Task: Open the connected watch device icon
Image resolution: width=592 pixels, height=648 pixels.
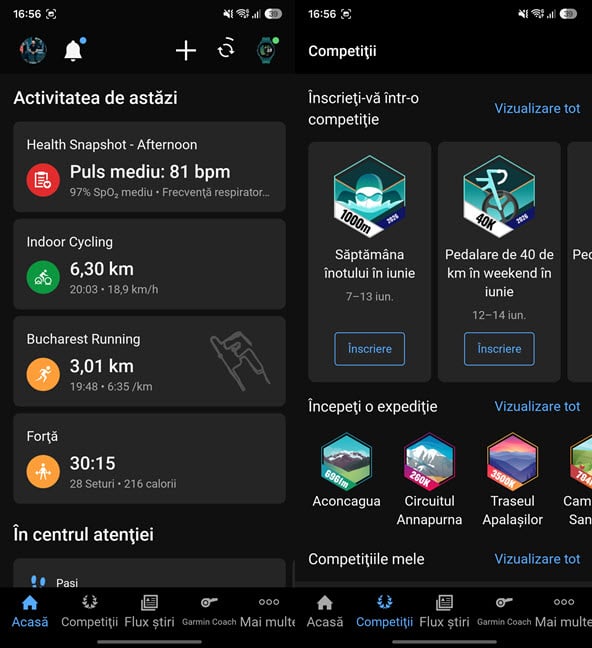Action: [x=267, y=50]
